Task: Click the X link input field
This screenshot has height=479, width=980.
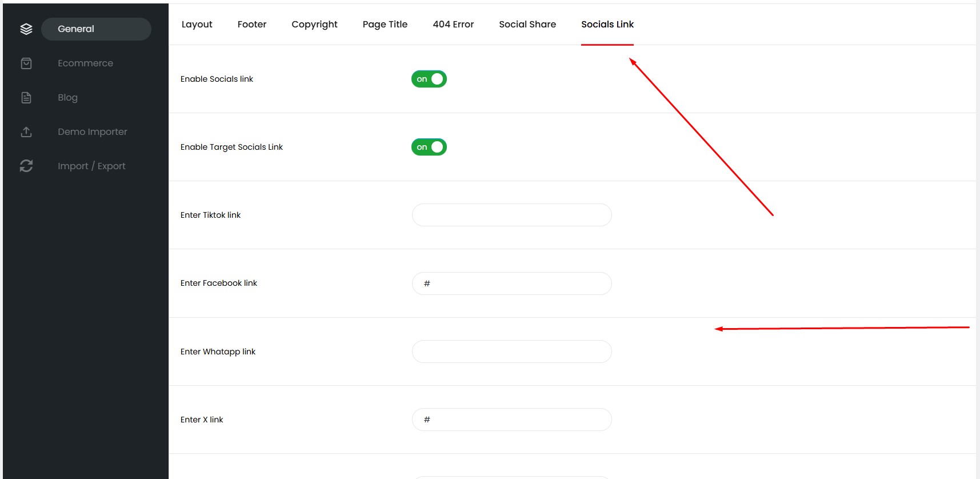Action: click(511, 420)
